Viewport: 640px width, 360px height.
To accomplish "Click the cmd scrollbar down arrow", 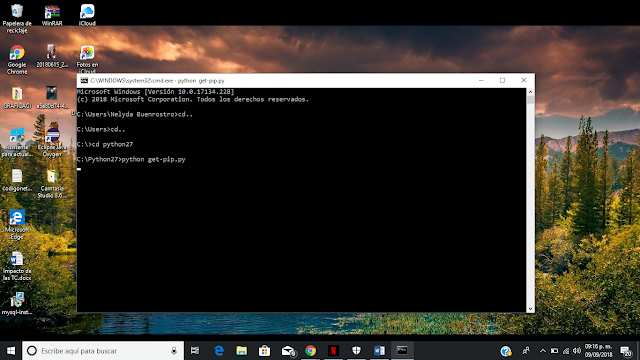I will coord(530,309).
